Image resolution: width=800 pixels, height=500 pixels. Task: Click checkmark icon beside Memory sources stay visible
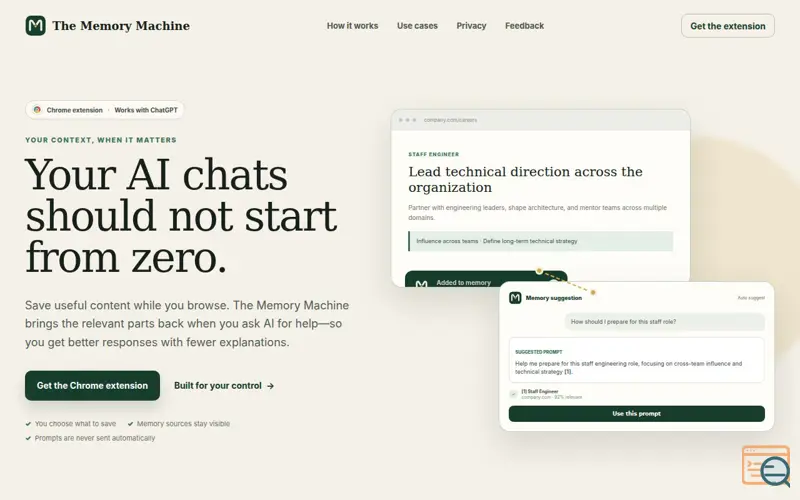(131, 424)
